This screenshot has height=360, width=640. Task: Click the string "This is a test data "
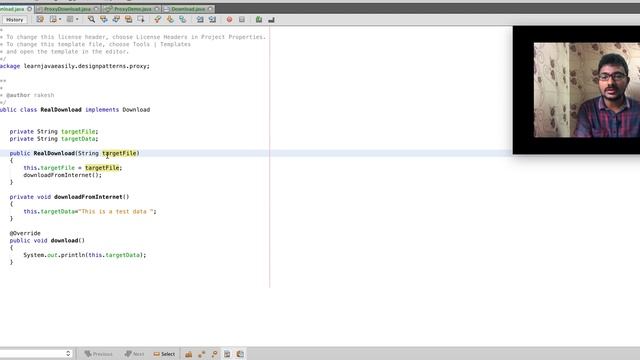point(116,211)
